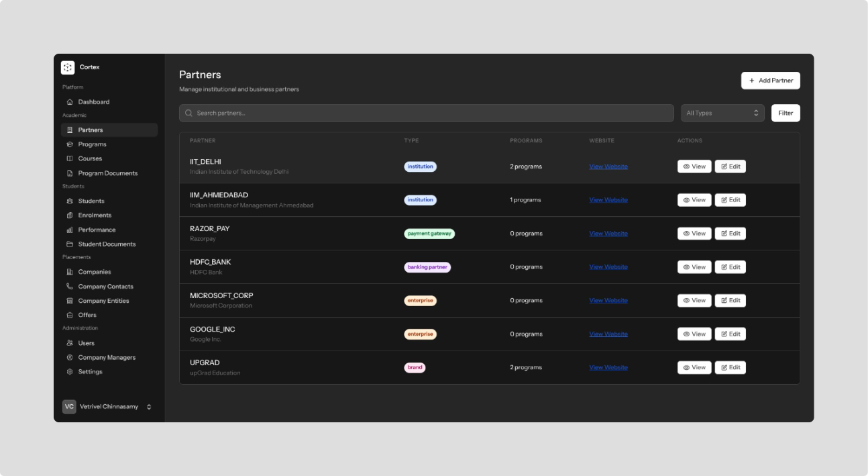Screen dimensions: 868x476
Task: Edit the IIM_AHMEDABAD partner
Action: (x=730, y=200)
